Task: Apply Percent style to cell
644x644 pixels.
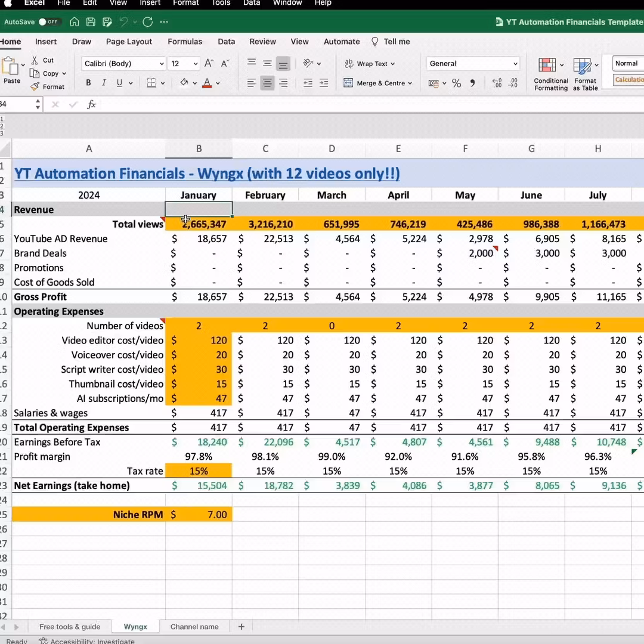Action: point(456,83)
